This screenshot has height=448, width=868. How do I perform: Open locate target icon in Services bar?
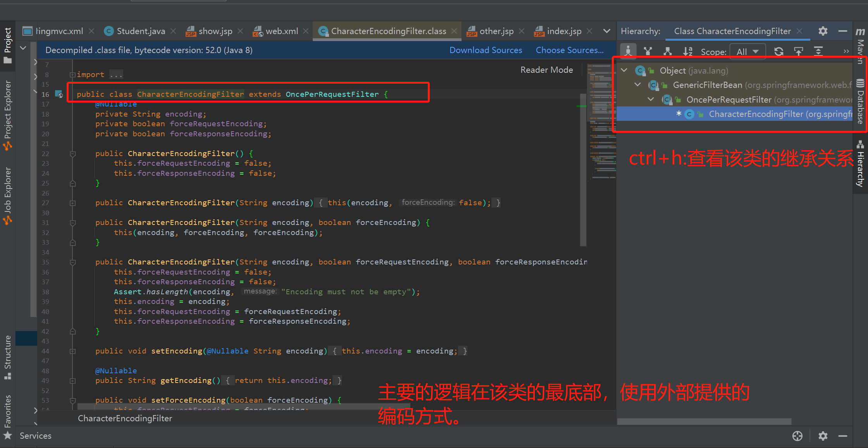(797, 436)
